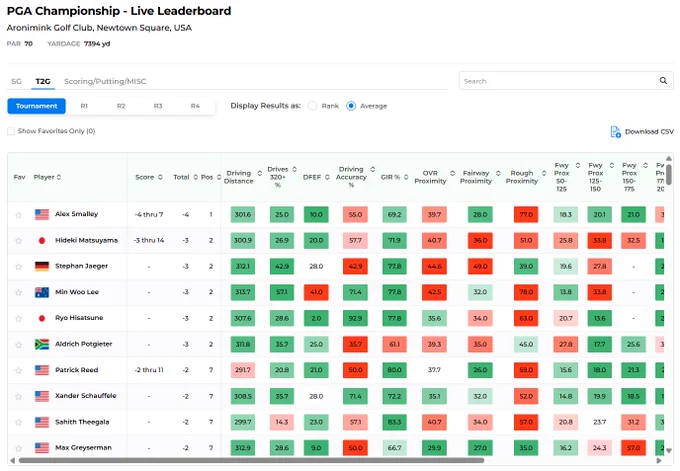Favorite Hideki Matsuyama with star icon
680x471 pixels.
pos(18,241)
